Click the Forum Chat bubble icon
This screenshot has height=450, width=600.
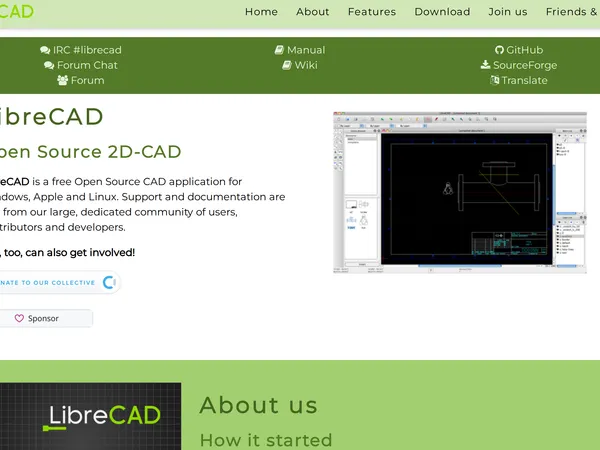(x=49, y=65)
